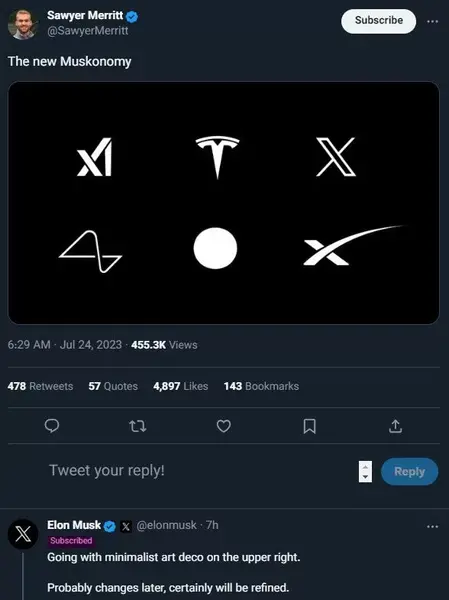Click the reply speech bubble icon
Image resolution: width=449 pixels, height=600 pixels.
52,426
